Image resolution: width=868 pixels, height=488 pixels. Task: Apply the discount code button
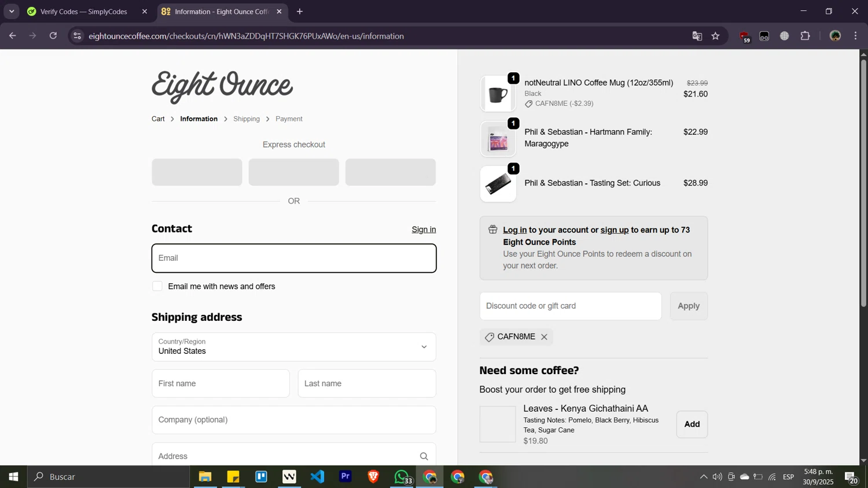tap(689, 306)
